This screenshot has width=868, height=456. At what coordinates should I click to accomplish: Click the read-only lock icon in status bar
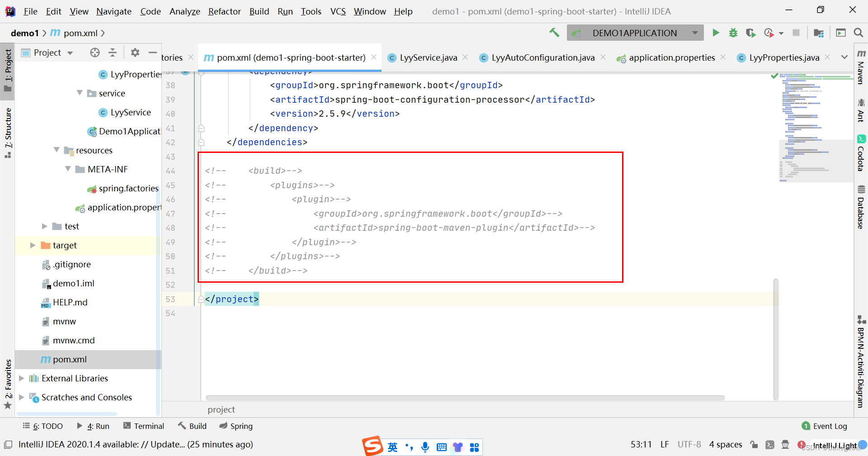pos(754,444)
